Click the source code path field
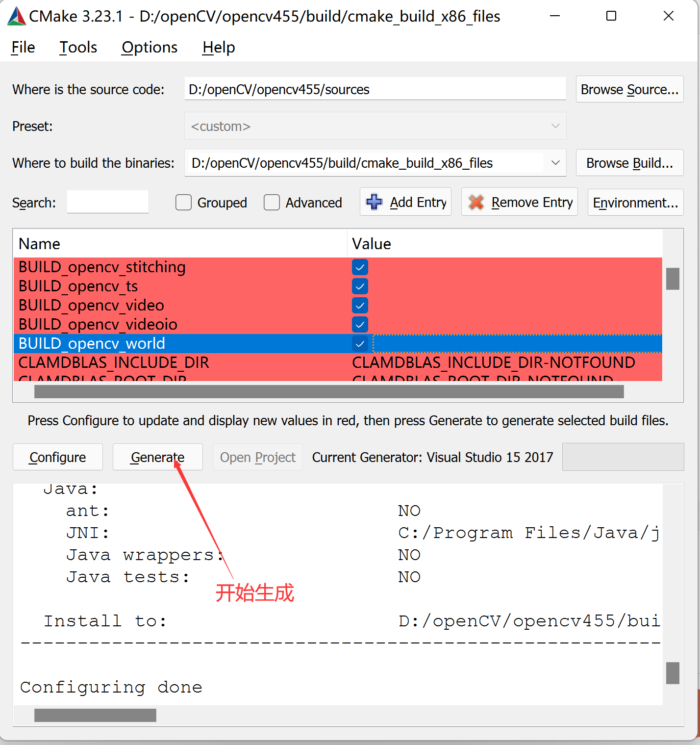Viewport: 700px width, 745px height. [375, 89]
